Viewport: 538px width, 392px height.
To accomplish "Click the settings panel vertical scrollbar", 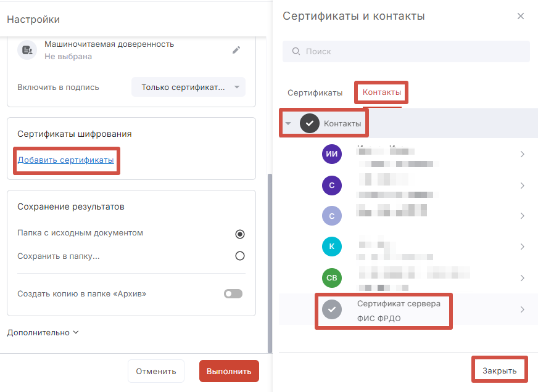I will click(270, 263).
